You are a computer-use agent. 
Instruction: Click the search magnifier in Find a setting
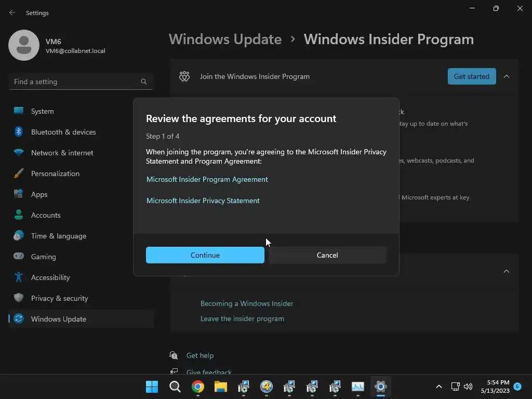pyautogui.click(x=144, y=82)
